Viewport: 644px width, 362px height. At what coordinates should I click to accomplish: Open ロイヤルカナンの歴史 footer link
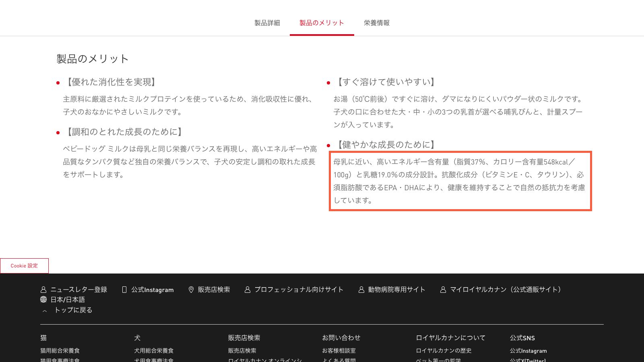pyautogui.click(x=444, y=351)
